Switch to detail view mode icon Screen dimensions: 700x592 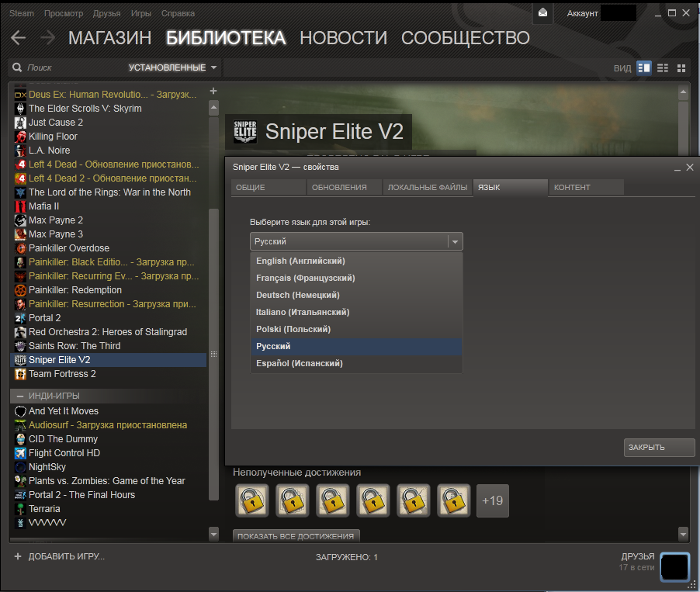[644, 68]
